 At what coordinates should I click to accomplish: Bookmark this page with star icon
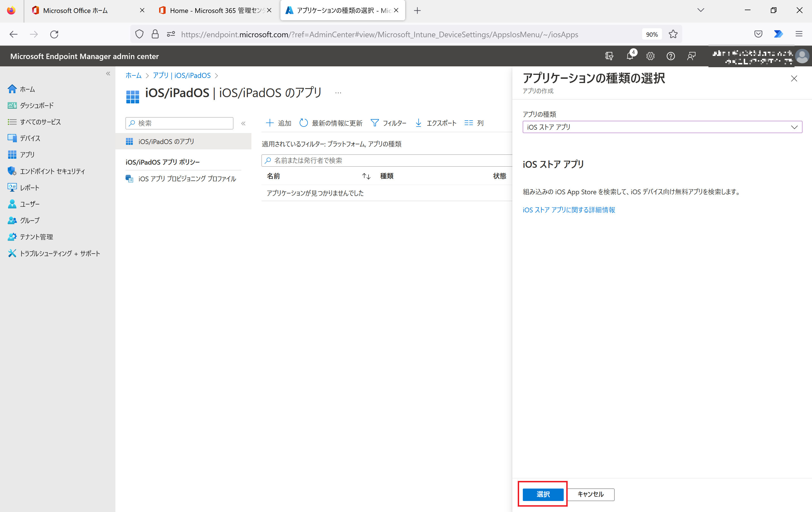click(x=673, y=34)
